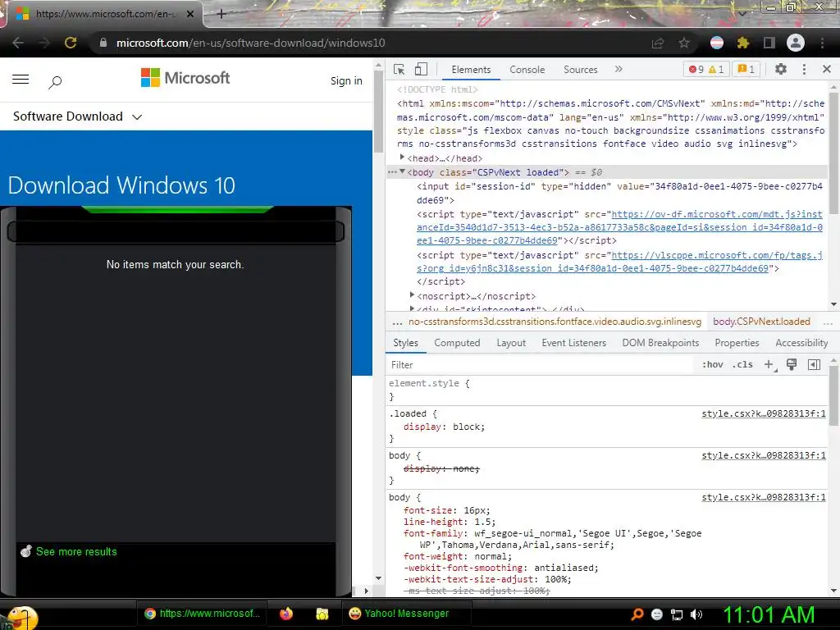Open the Event Listeners tab

tap(573, 343)
